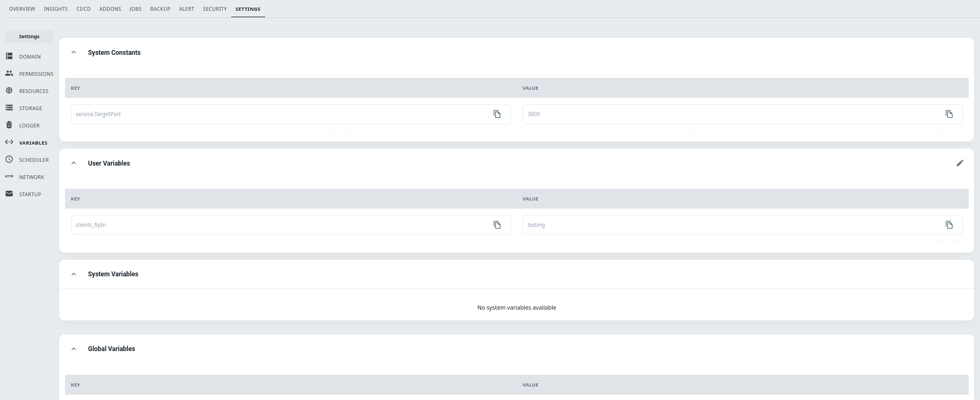Click the Storage list icon
The image size is (980, 400).
tap(9, 108)
